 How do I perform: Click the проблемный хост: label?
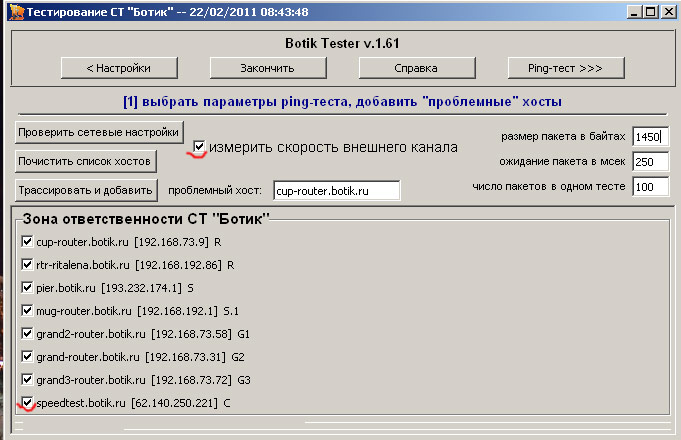tap(215, 191)
